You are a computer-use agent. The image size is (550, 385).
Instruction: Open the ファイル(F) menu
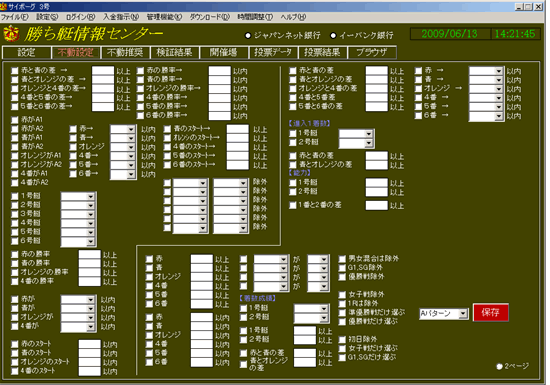pos(14,17)
